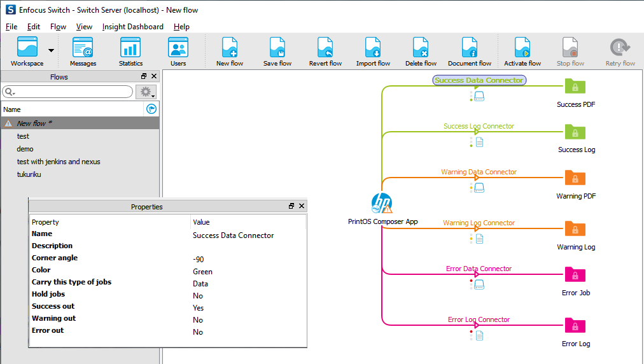Open 'Carry this type of jobs' value Data
Screen dimensions: 644x364
pos(200,283)
